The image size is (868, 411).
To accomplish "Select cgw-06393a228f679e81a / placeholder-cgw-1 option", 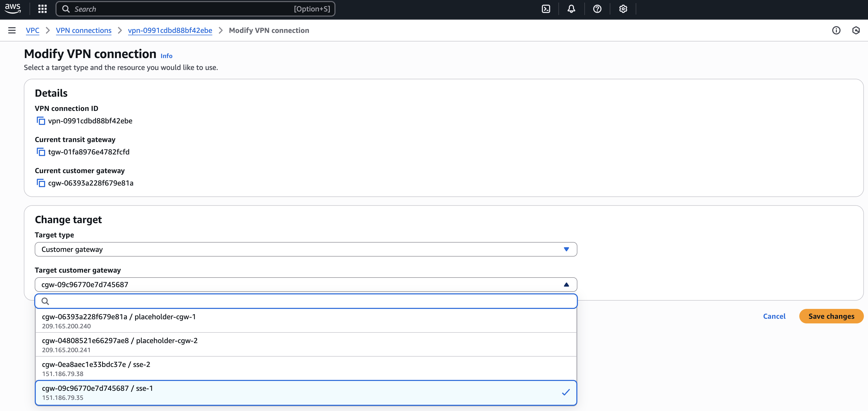I will point(306,321).
